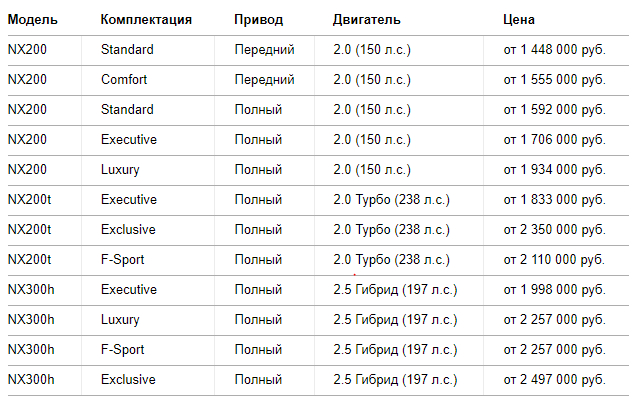Click the price от 1 706 000 руб.

coord(557,140)
